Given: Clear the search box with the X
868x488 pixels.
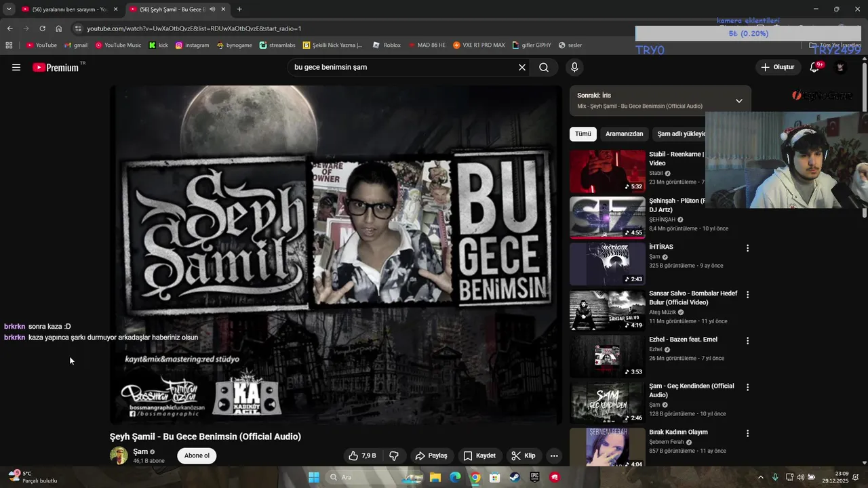Looking at the screenshot, I should (x=522, y=67).
